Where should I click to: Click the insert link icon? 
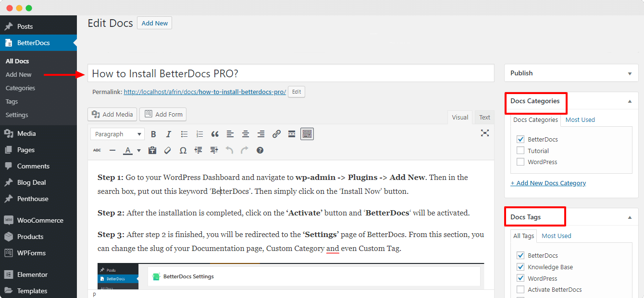276,134
